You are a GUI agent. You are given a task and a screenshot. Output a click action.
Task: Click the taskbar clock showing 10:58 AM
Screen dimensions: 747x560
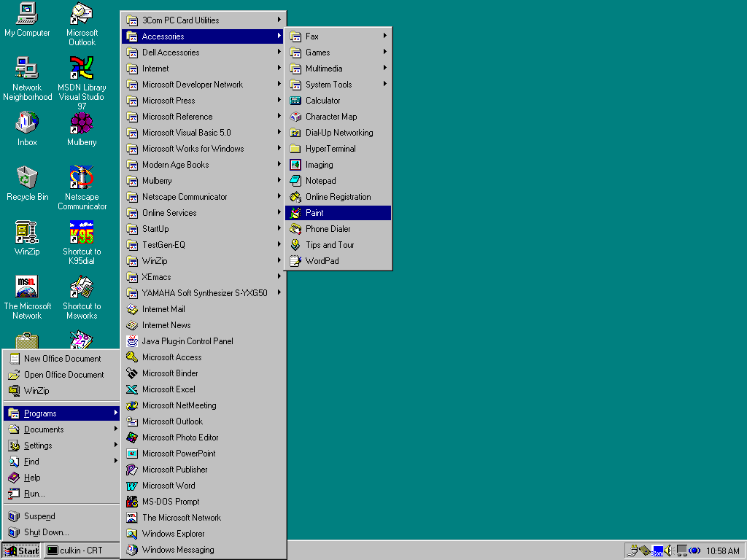click(x=722, y=551)
